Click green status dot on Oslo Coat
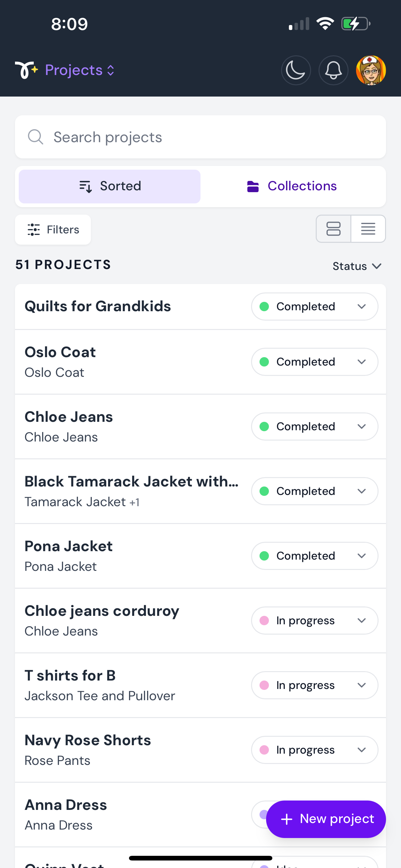The height and width of the screenshot is (868, 401). (x=264, y=362)
